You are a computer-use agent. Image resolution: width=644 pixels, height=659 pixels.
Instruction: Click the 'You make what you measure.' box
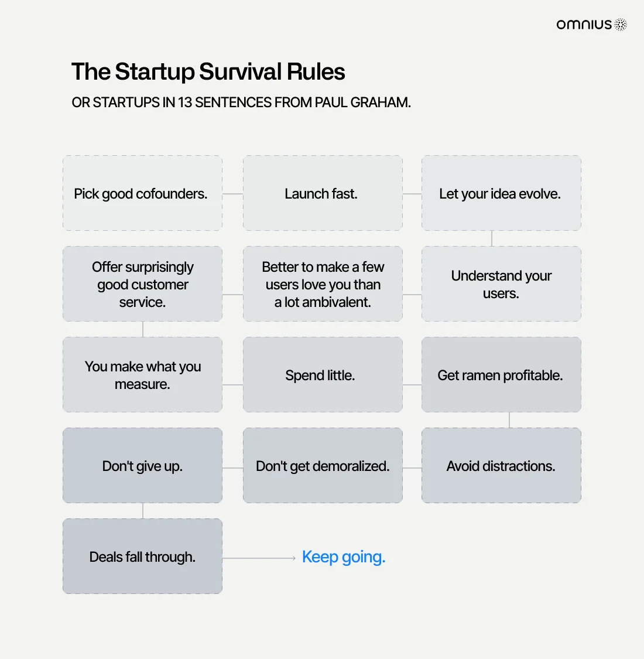pos(142,374)
